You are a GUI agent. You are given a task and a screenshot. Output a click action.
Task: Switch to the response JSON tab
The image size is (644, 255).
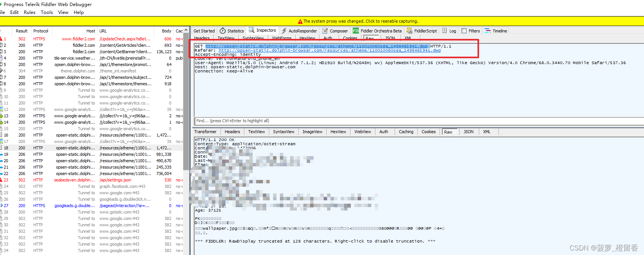[x=468, y=132]
